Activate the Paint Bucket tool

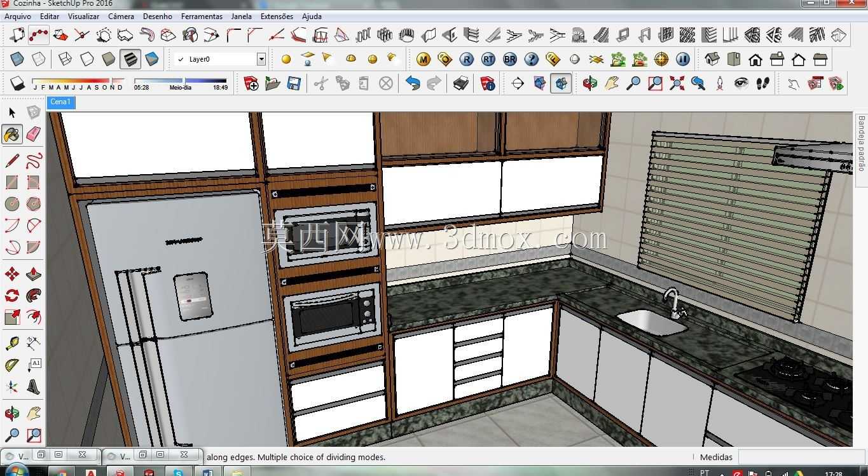(12, 134)
